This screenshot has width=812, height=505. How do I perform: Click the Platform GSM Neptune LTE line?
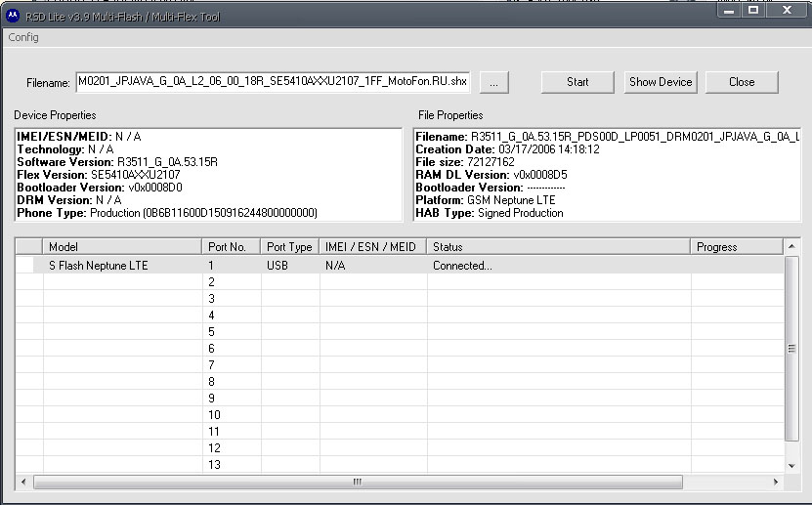(486, 200)
